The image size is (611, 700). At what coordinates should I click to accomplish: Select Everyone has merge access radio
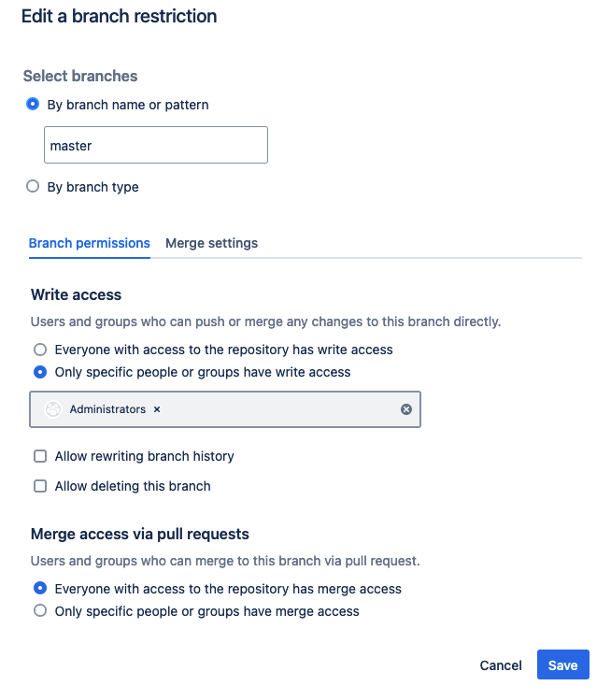[x=40, y=589]
